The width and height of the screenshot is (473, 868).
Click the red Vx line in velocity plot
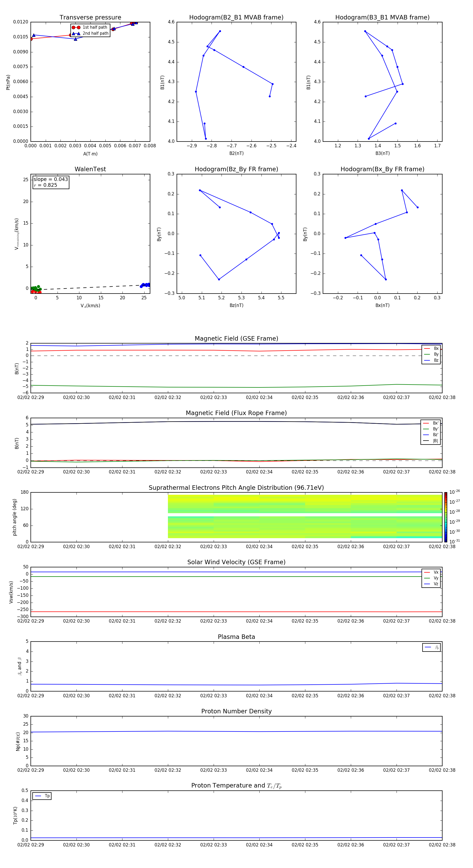tap(236, 612)
